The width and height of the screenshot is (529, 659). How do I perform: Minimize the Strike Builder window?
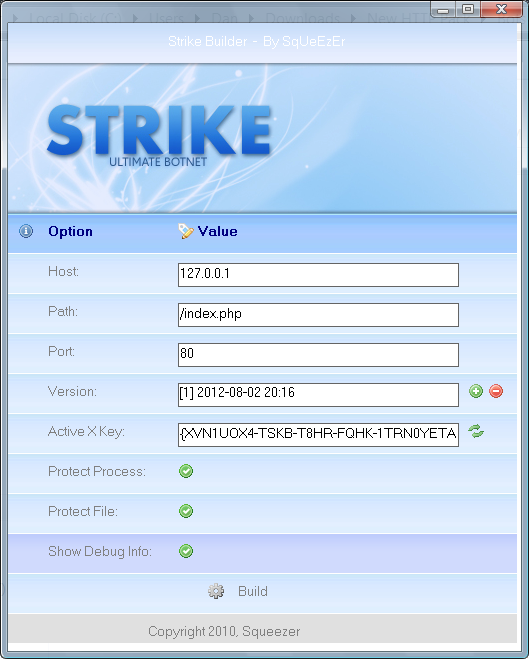click(x=442, y=10)
